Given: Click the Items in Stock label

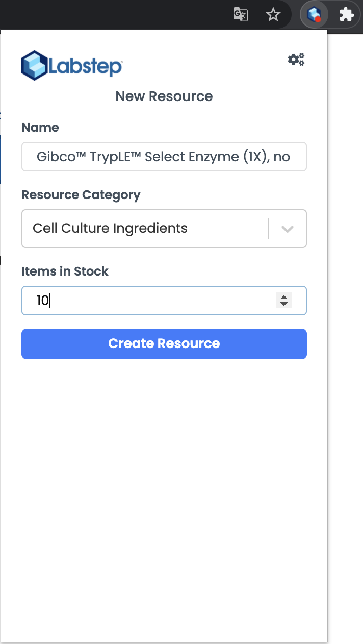Looking at the screenshot, I should coord(65,271).
